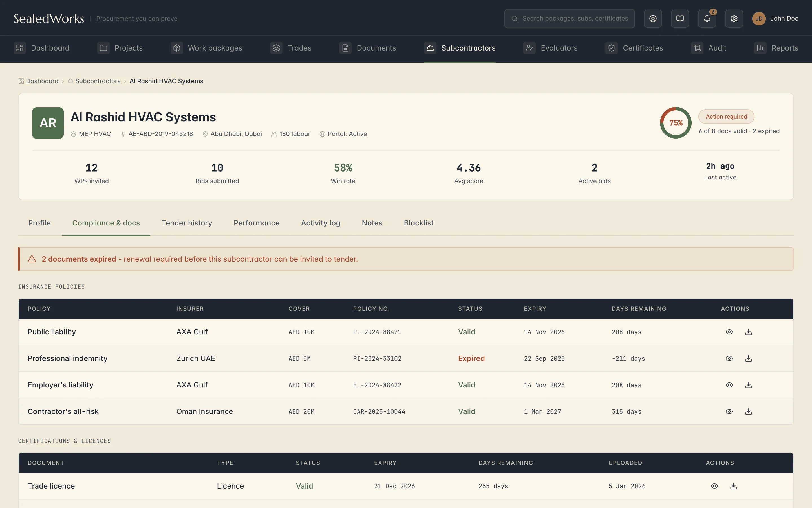
Task: Click the Audit scroll icon
Action: (697, 48)
